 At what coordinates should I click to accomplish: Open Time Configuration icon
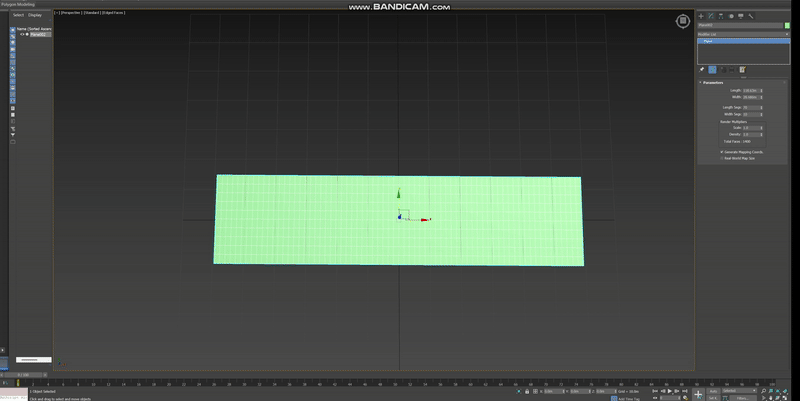686,398
